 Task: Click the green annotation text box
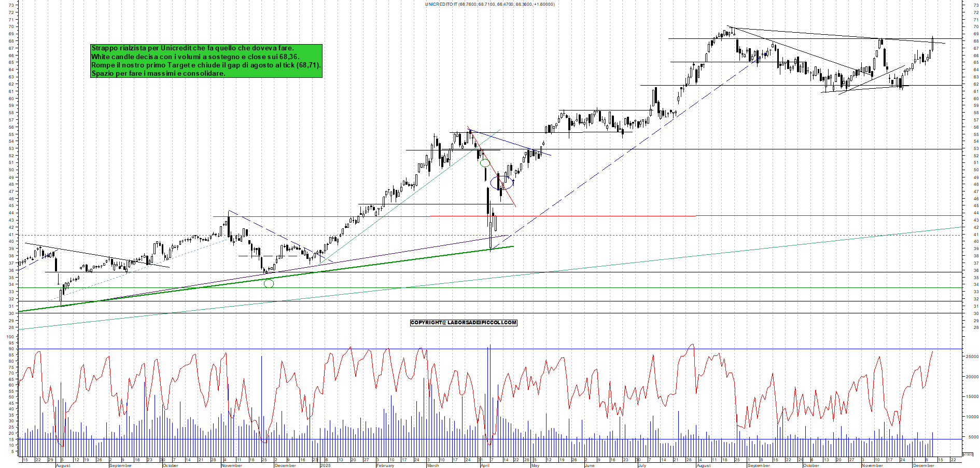[206, 61]
